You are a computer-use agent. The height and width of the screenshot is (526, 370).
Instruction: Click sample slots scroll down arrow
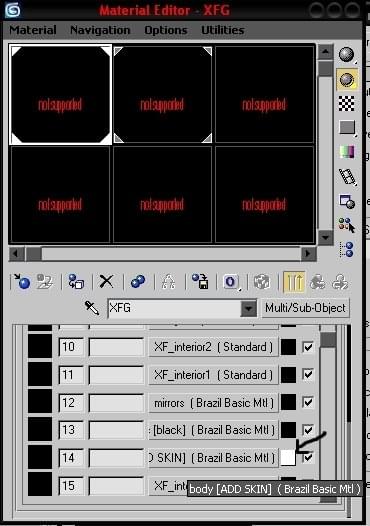pyautogui.click(x=325, y=238)
